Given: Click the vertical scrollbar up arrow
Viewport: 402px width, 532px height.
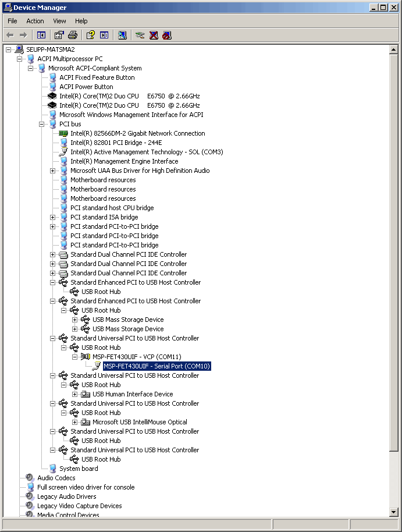Looking at the screenshot, I should pos(393,49).
